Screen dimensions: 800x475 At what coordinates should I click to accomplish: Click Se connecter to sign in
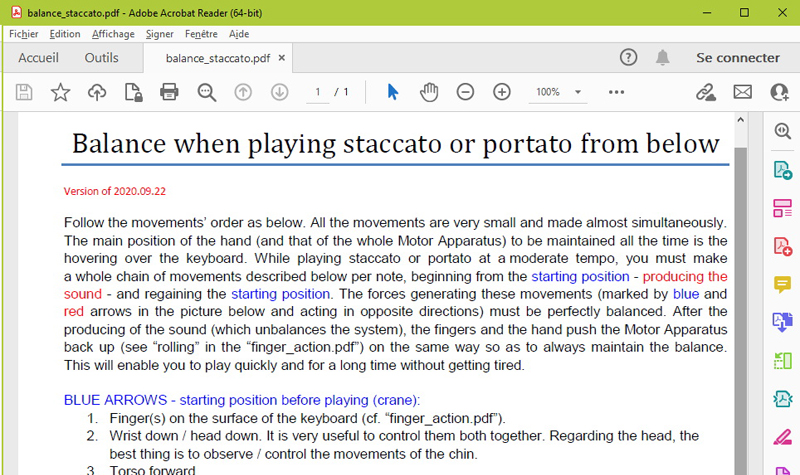(737, 58)
